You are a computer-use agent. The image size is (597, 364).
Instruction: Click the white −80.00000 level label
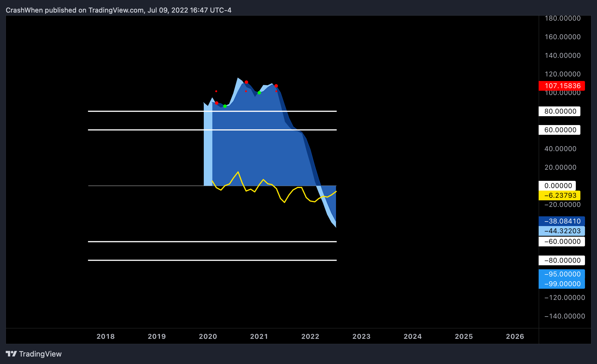562,260
